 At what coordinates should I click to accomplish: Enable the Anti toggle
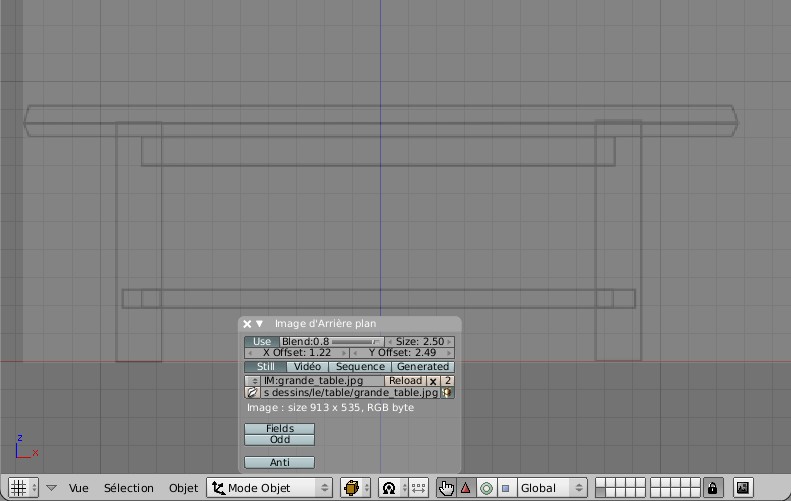[279, 462]
